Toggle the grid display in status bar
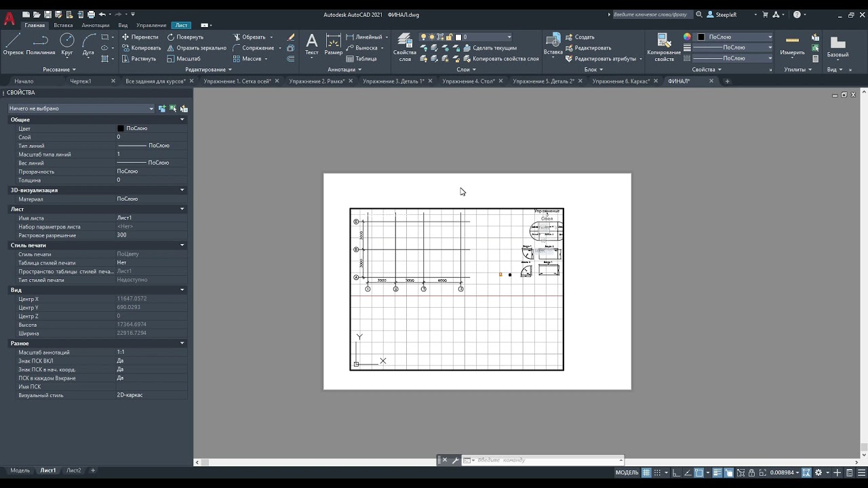The image size is (868, 488). [x=646, y=472]
